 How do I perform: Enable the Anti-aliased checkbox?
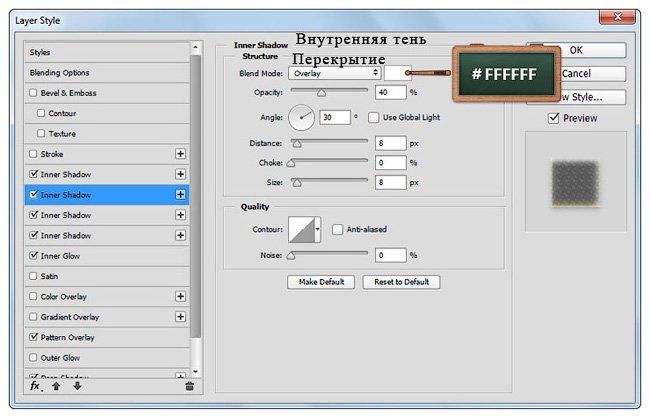coord(337,229)
